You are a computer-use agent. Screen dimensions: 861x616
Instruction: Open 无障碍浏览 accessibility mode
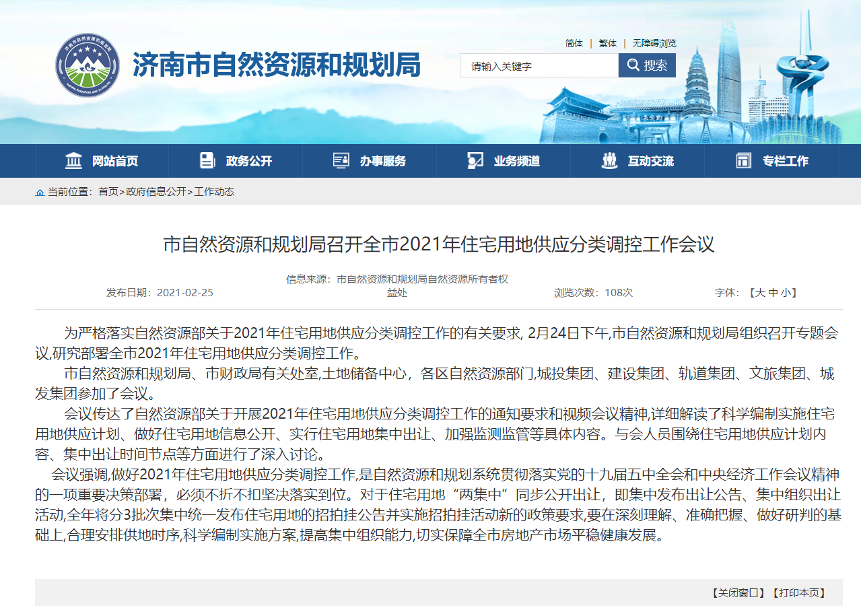point(654,43)
